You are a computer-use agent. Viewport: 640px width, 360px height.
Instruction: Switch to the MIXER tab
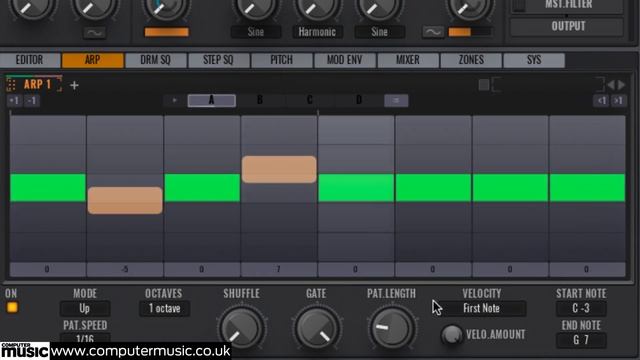(x=408, y=60)
